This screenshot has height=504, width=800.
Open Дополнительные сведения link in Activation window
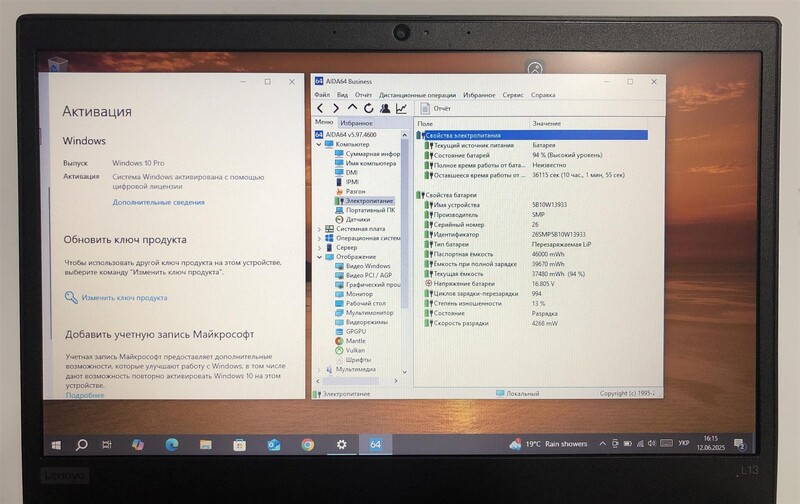(159, 203)
